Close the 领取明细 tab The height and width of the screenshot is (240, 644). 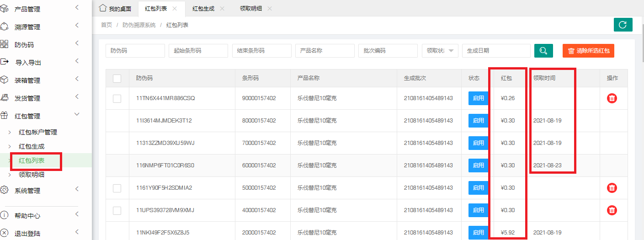pos(270,9)
